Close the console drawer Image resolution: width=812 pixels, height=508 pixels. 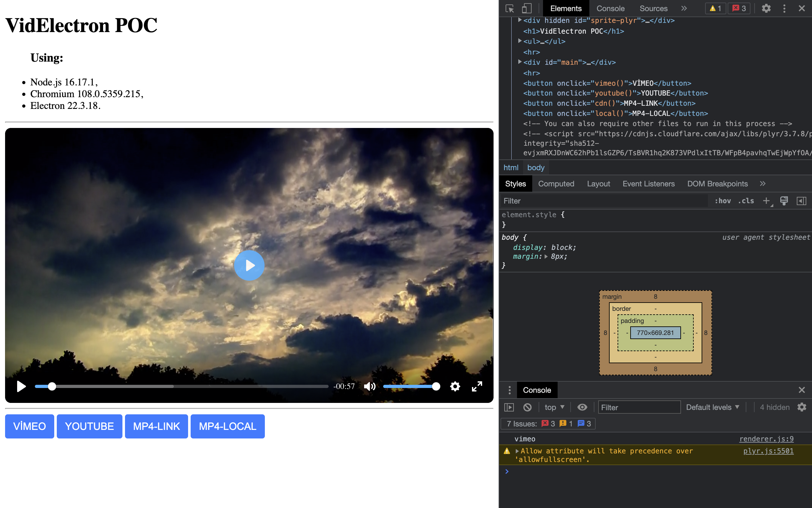[x=802, y=390]
